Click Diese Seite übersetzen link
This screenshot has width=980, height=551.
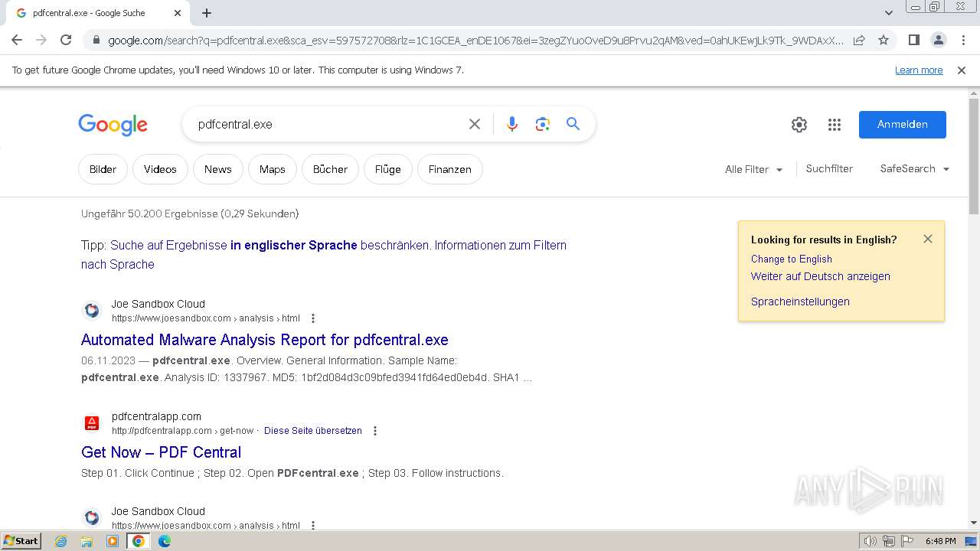[x=313, y=431]
